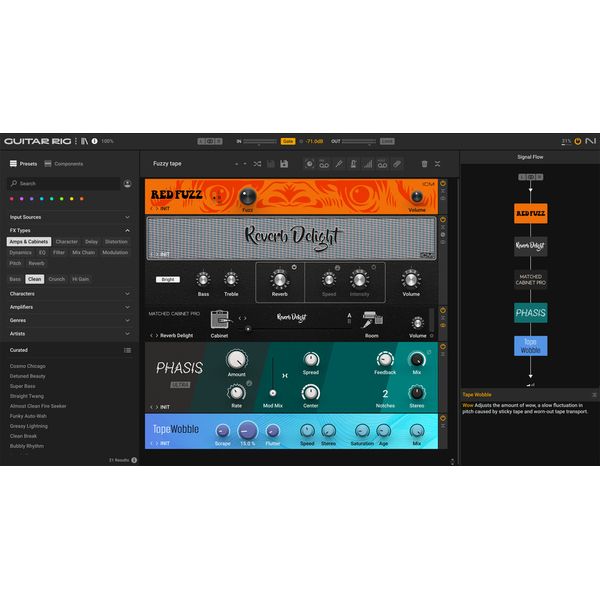This screenshot has height=600, width=600.
Task: Select the Distortion FX type tag
Action: [x=116, y=242]
